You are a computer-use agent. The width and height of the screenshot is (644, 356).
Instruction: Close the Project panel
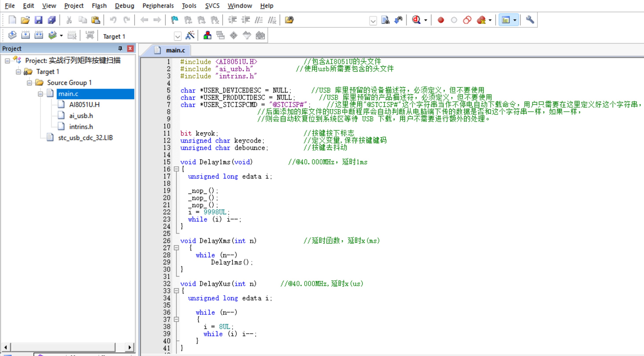coord(130,48)
